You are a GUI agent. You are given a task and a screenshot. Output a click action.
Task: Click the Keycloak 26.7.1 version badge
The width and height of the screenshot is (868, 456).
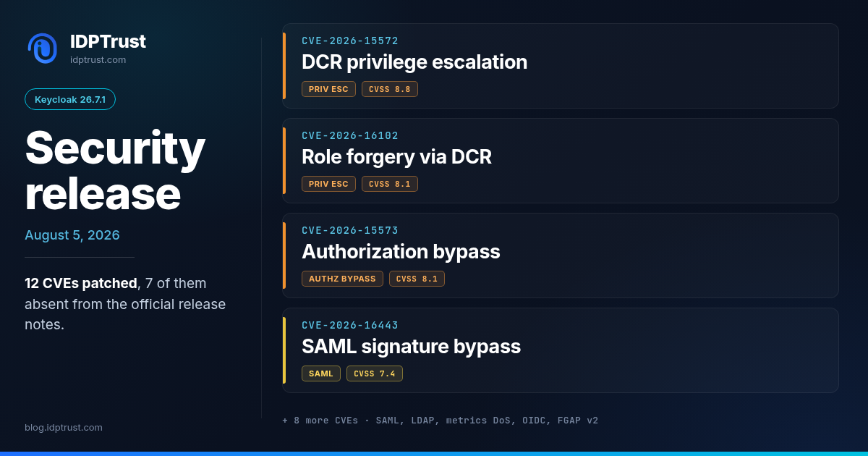70,99
